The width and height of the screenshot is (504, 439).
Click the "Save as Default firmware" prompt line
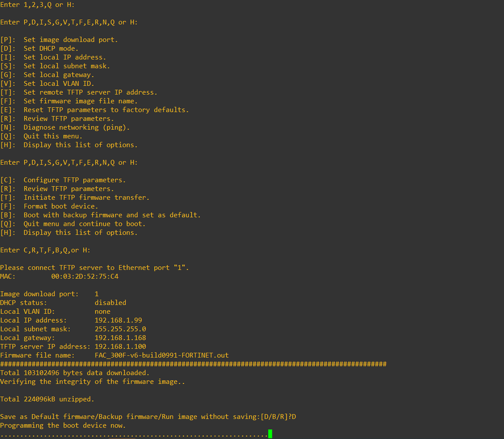click(x=151, y=417)
